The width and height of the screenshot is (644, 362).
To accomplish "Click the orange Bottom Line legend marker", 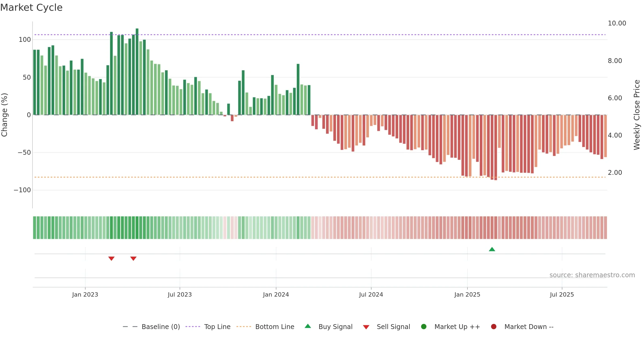I will point(244,327).
